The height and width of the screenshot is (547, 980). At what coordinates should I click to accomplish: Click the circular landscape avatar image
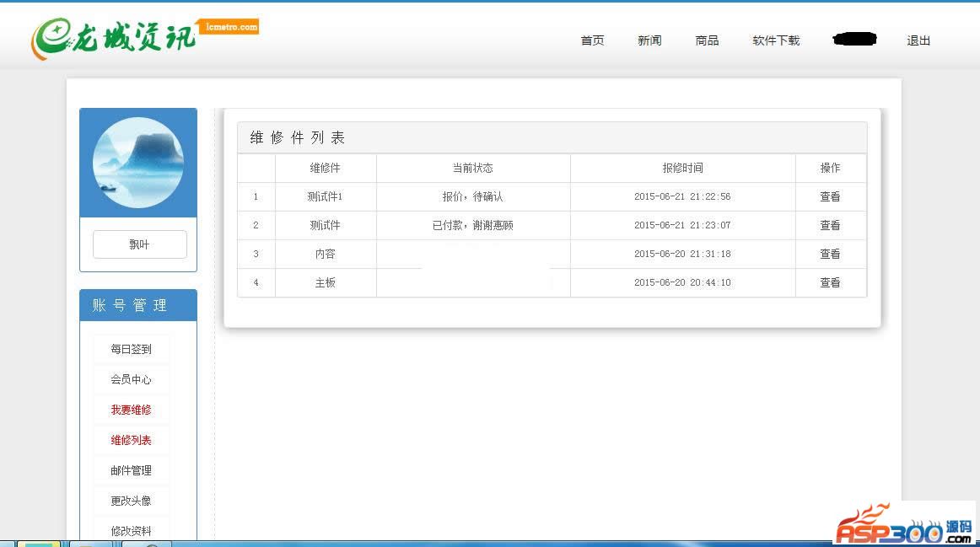click(138, 163)
